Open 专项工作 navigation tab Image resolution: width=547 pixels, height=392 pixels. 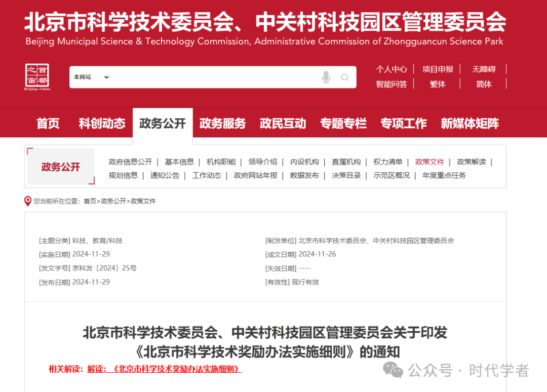tap(404, 123)
